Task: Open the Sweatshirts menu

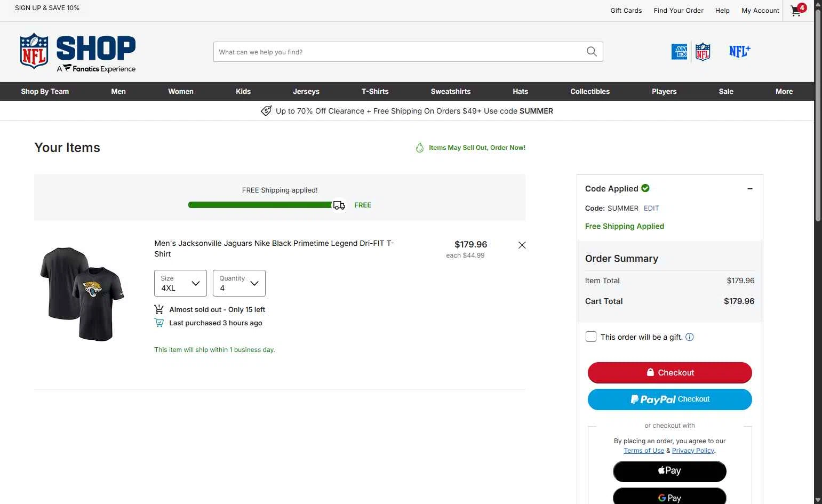Action: pyautogui.click(x=451, y=91)
